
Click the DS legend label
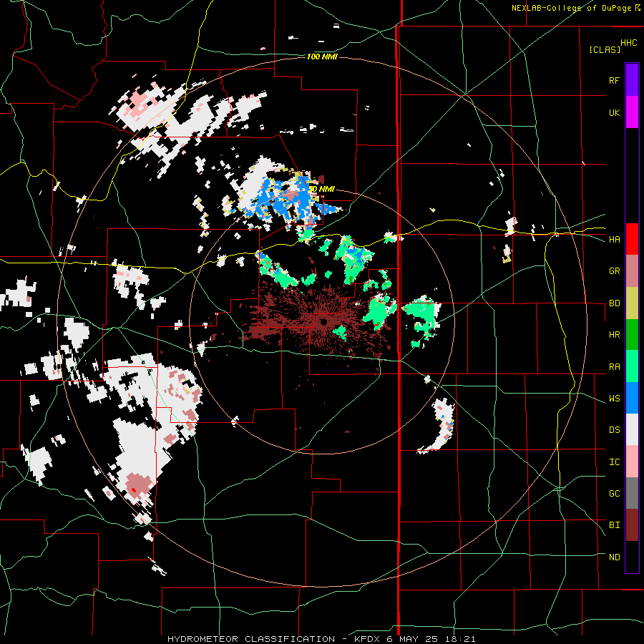point(614,430)
